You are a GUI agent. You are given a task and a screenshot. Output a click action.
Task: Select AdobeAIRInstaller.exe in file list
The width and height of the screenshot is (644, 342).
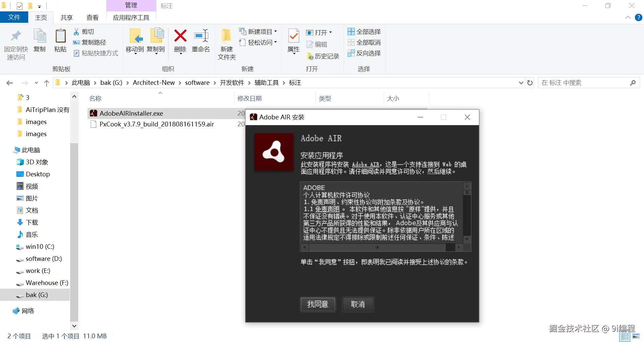click(131, 113)
